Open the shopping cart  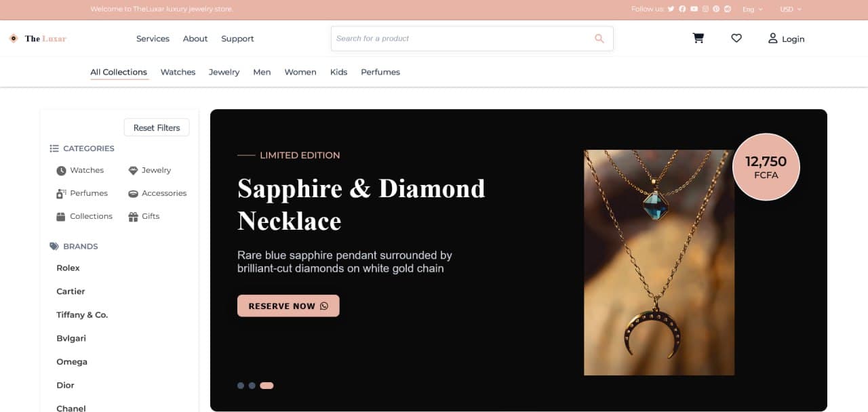[x=698, y=39]
